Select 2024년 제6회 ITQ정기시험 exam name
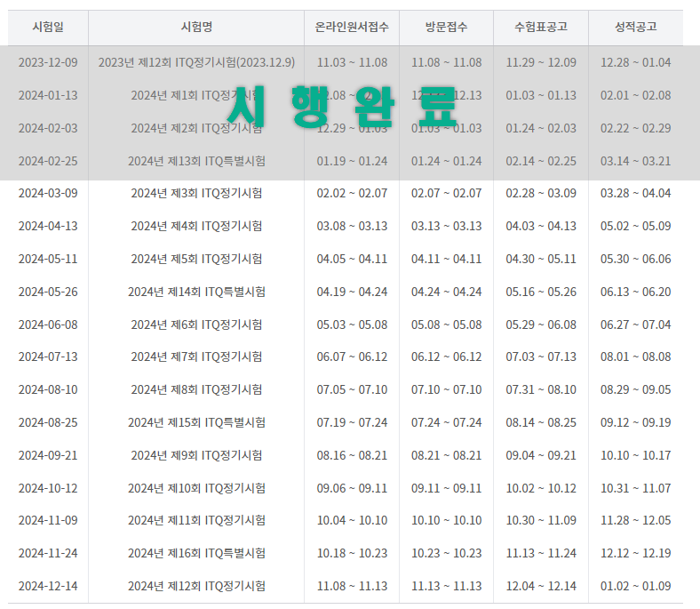Viewport: 700px width, 609px height. (x=196, y=325)
